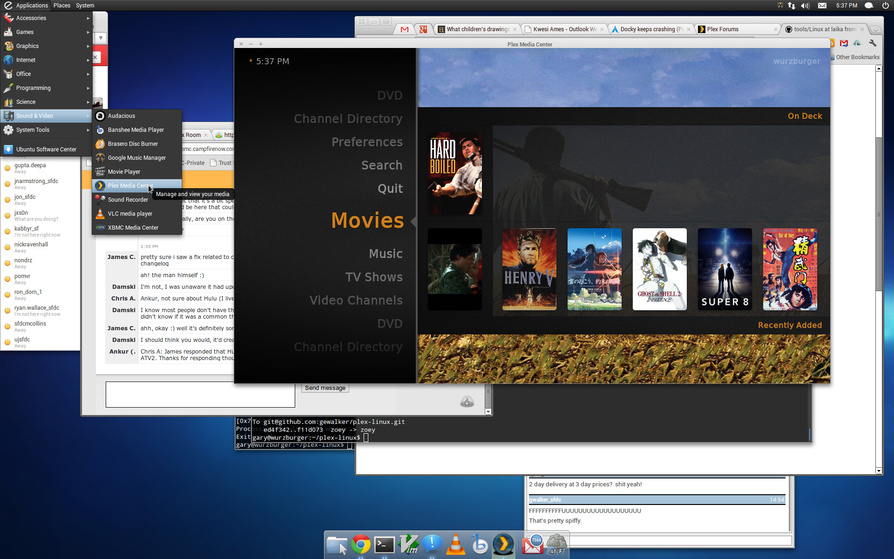This screenshot has width=894, height=559.
Task: Expand the Science submenu
Action: pos(46,102)
